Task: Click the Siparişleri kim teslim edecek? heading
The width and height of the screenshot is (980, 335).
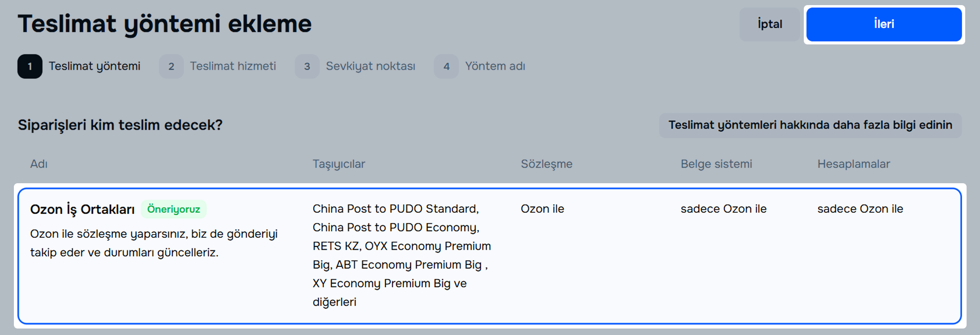Action: tap(120, 125)
